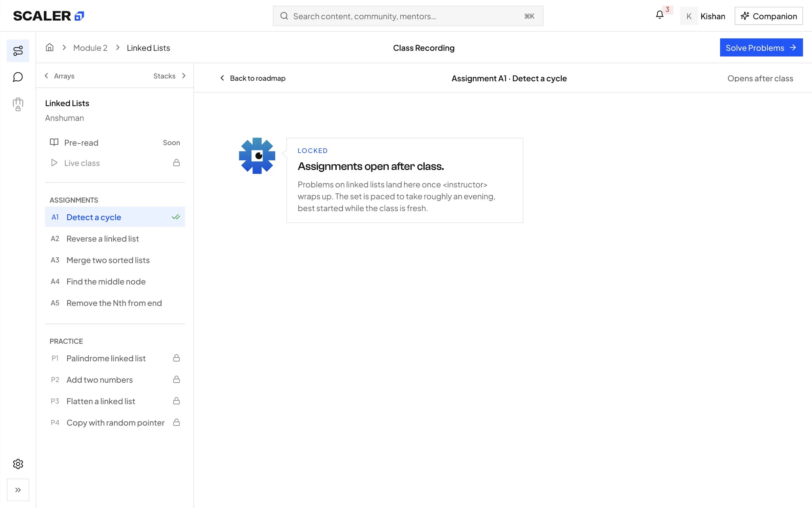This screenshot has height=508, width=812.
Task: Click the K avatar for Kishan
Action: point(689,16)
